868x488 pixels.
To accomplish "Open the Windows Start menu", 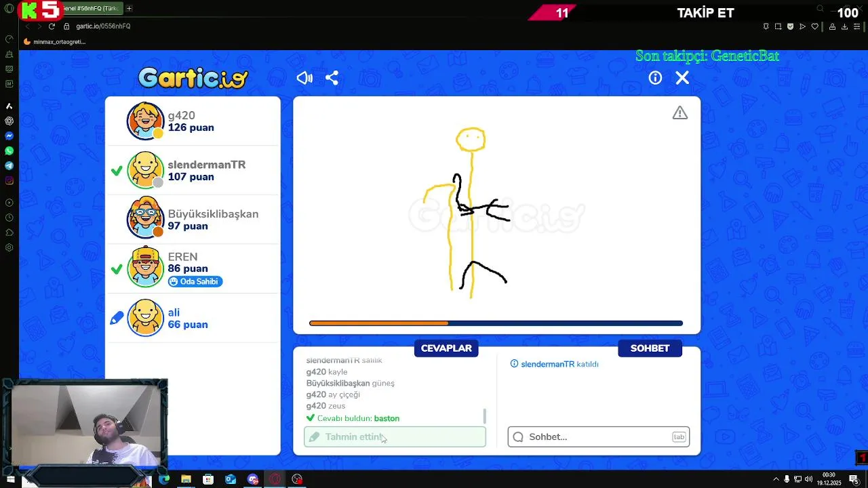I will pos(10,479).
